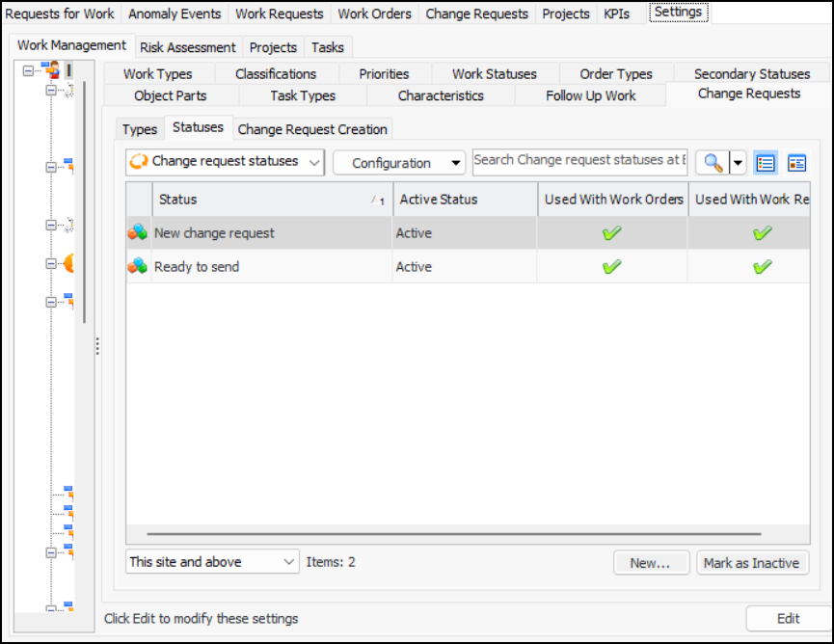The image size is (834, 644).
Task: Click the Edit button
Action: 789,618
